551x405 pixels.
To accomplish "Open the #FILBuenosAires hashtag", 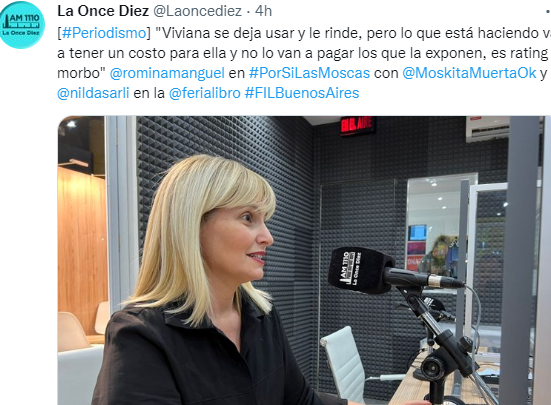I will [x=302, y=93].
